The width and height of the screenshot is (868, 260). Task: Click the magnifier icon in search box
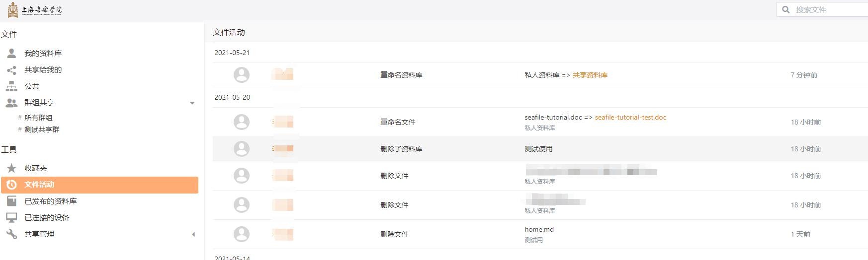click(x=786, y=9)
